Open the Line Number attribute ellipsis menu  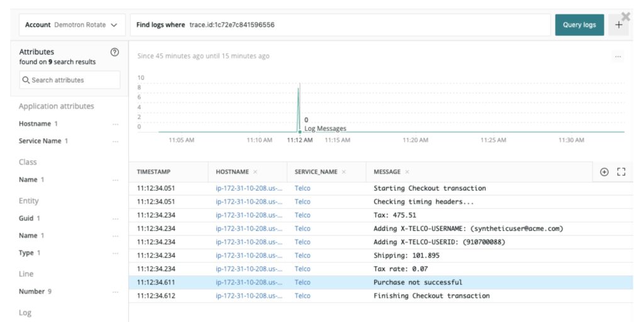tap(116, 292)
